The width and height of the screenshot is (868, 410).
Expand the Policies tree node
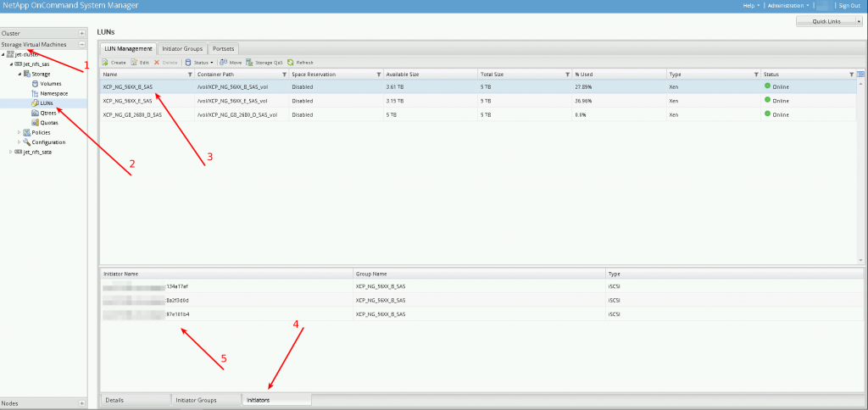point(19,132)
